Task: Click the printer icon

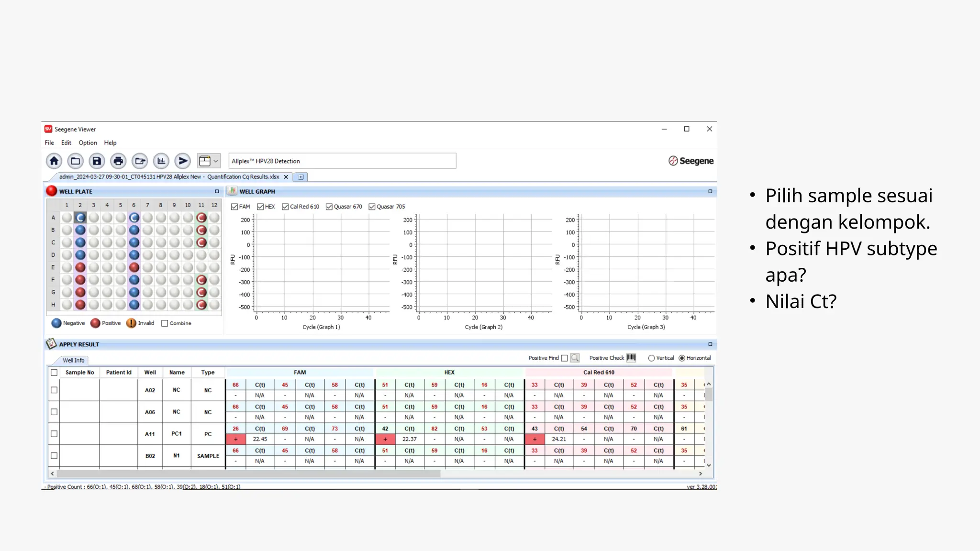Action: (x=118, y=161)
